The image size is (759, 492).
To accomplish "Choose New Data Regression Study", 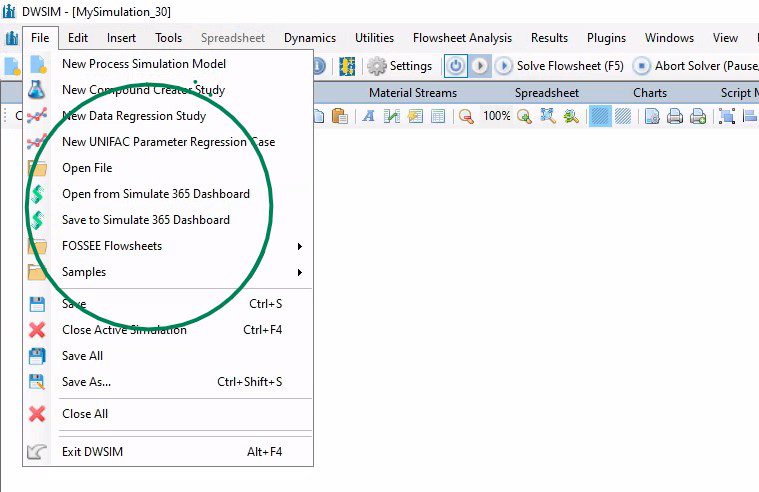I will (x=167, y=116).
